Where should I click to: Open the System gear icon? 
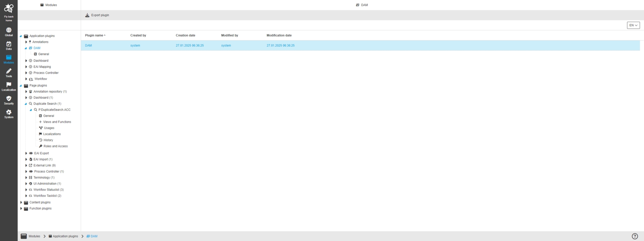9,112
